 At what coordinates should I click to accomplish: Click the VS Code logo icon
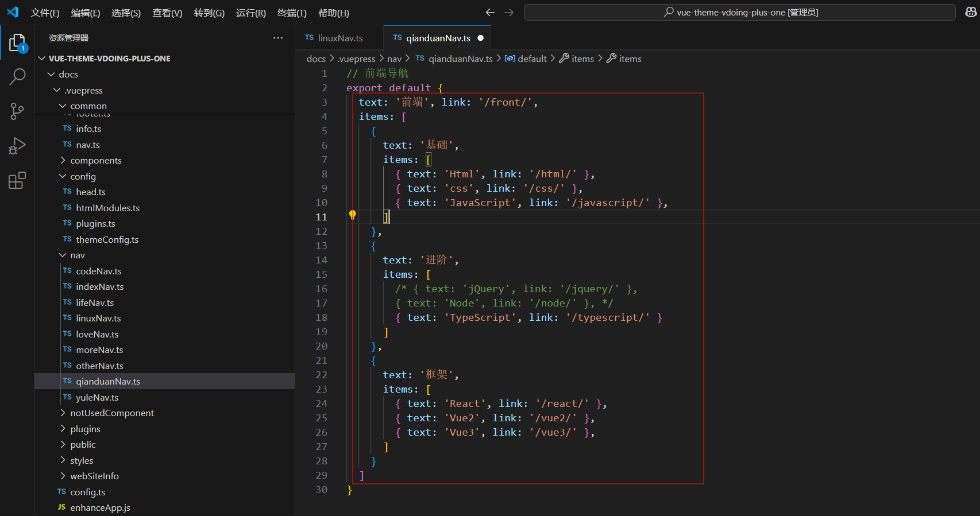point(13,12)
